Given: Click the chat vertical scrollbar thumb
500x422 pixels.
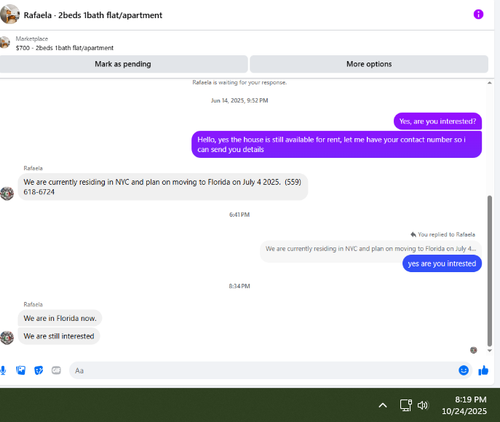Looking at the screenshot, I should tap(489, 271).
